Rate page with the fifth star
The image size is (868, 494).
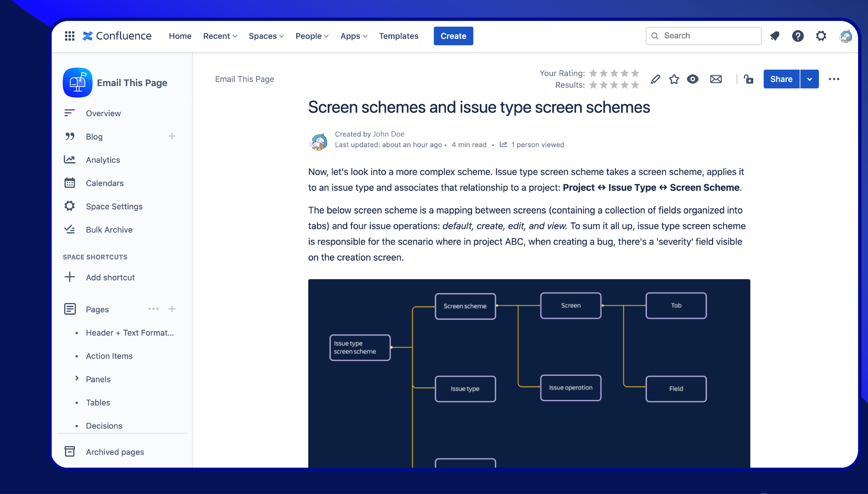[x=635, y=73]
